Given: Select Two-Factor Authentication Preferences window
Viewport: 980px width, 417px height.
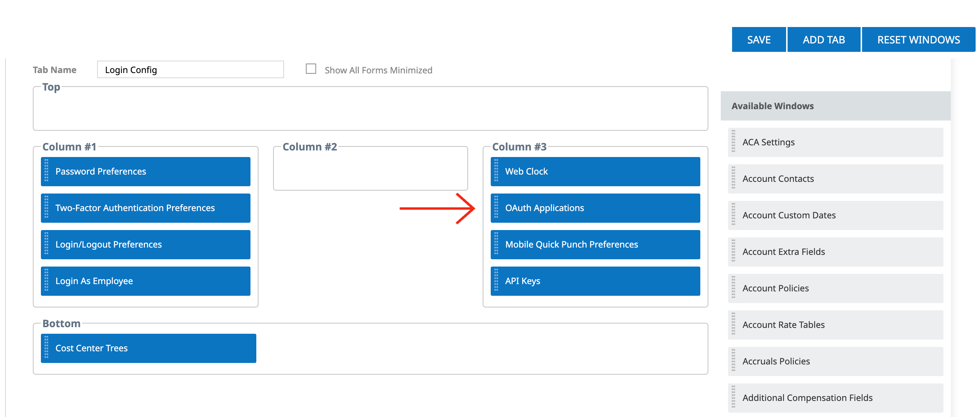Looking at the screenshot, I should [145, 208].
